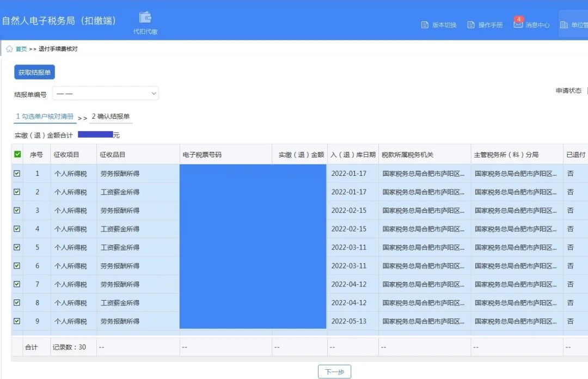Uncheck the checkbox for row 5

(x=17, y=247)
